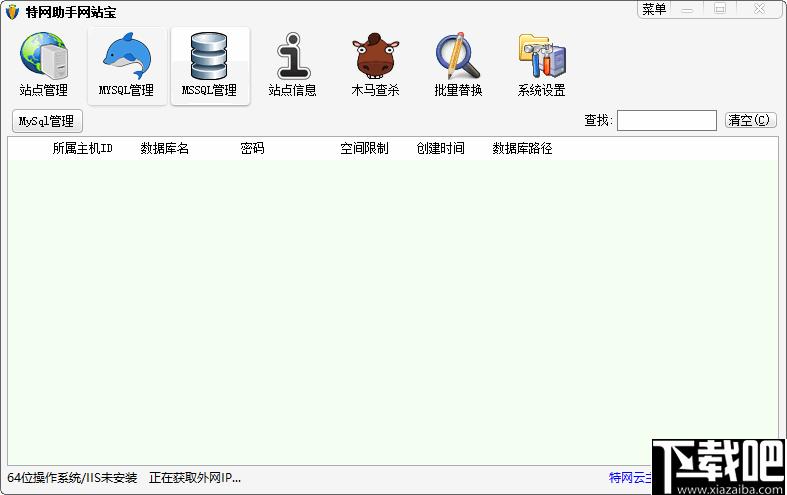Minimize the 特网助手网站宝 window
The image size is (787, 495).
pos(687,9)
